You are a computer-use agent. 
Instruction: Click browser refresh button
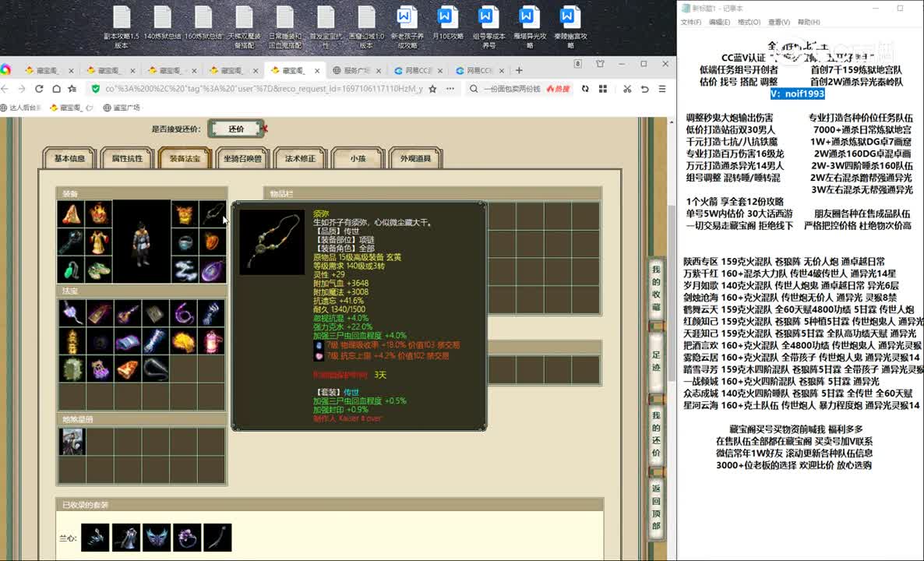(x=39, y=88)
